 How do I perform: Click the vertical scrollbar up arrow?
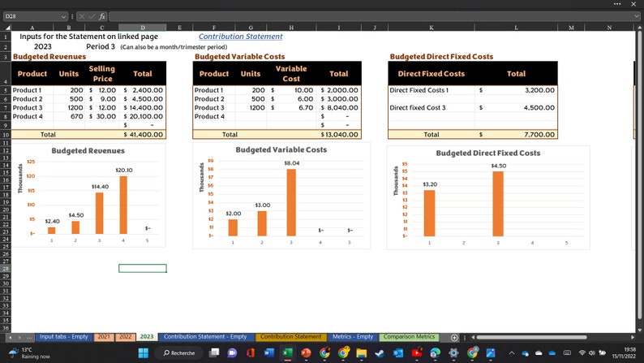(639, 28)
